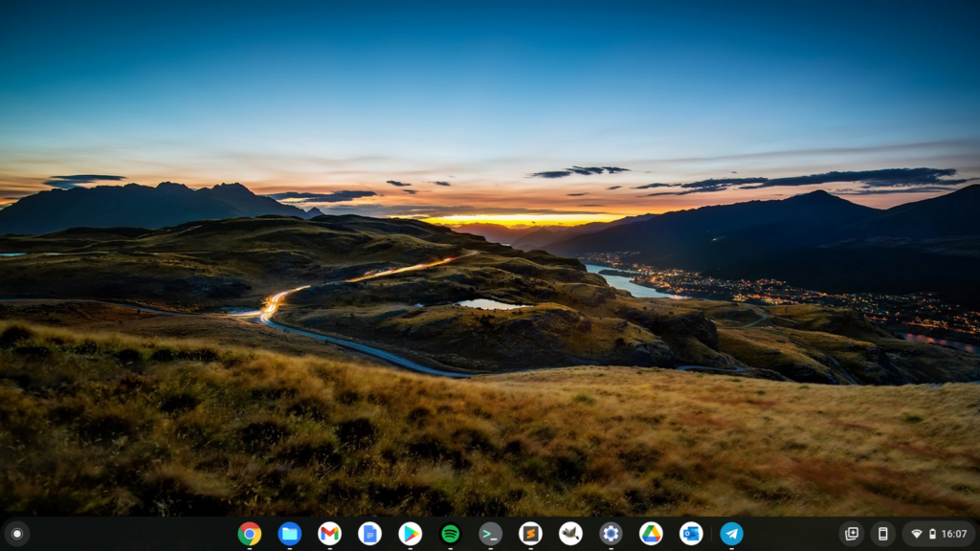
Task: Click the Wi-Fi status icon
Action: coord(917,534)
